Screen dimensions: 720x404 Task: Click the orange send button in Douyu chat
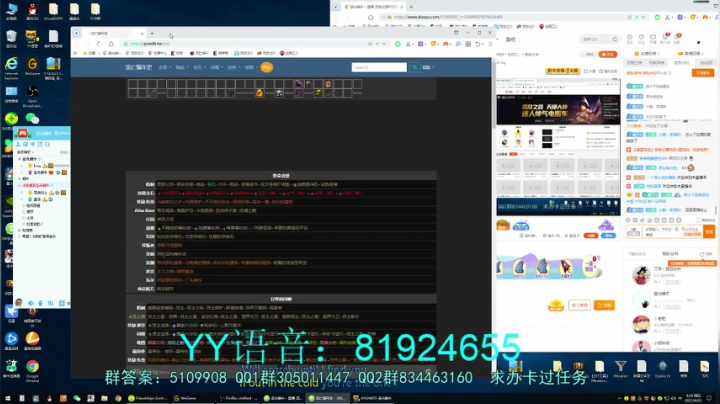tap(709, 232)
